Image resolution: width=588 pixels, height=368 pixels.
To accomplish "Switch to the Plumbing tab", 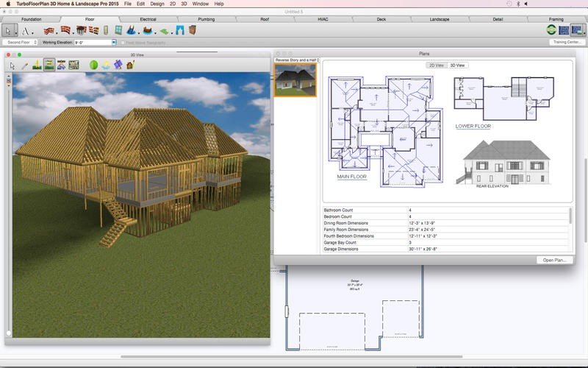I will pos(207,19).
